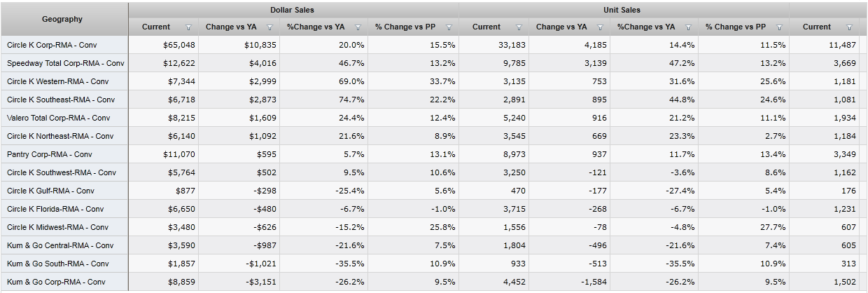Click the Unit Sales group header
This screenshot has width=868, height=293.
pyautogui.click(x=622, y=11)
